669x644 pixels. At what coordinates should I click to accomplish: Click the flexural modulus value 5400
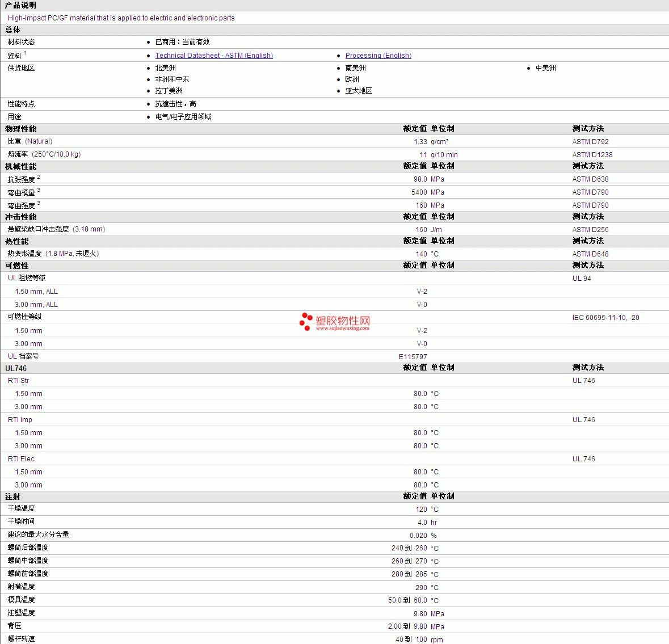pos(419,192)
